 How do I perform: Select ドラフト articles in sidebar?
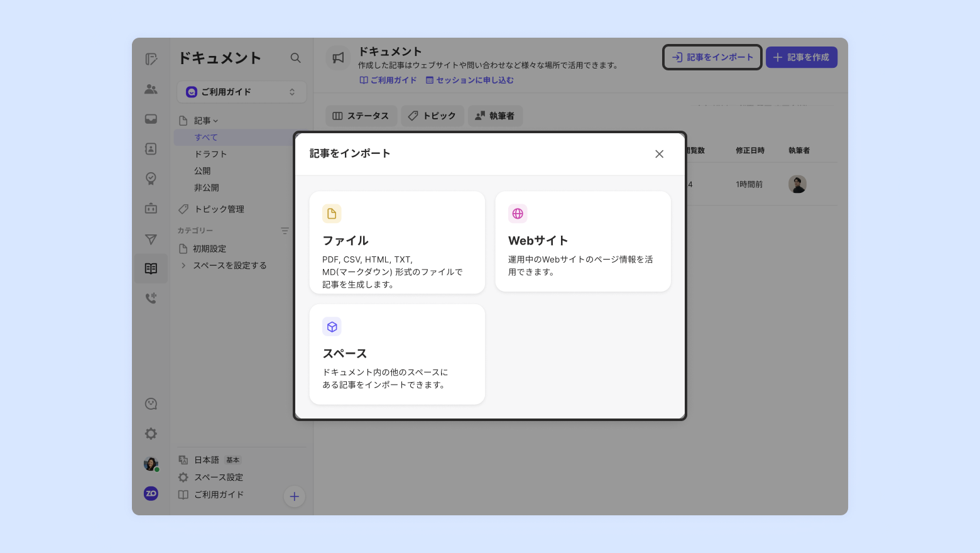point(210,154)
